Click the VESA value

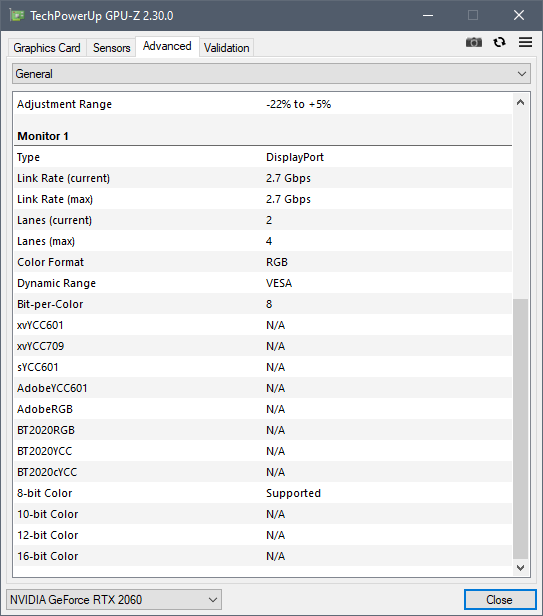(279, 283)
